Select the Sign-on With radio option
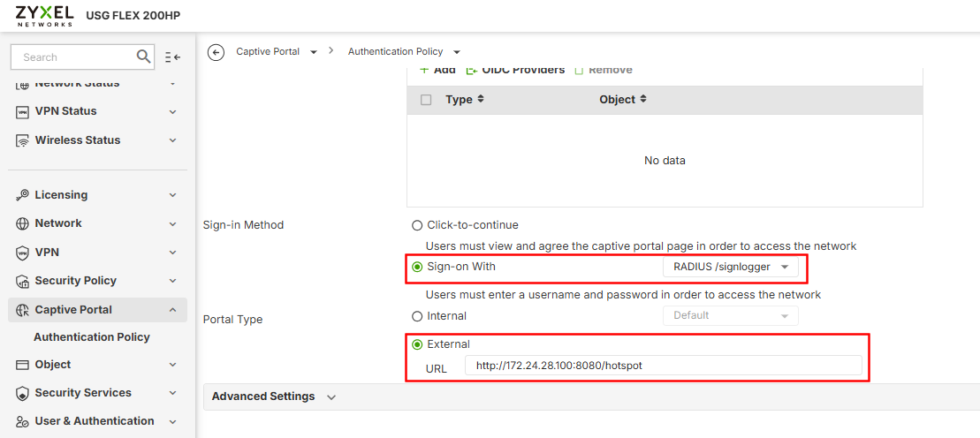980x438 pixels. click(417, 267)
